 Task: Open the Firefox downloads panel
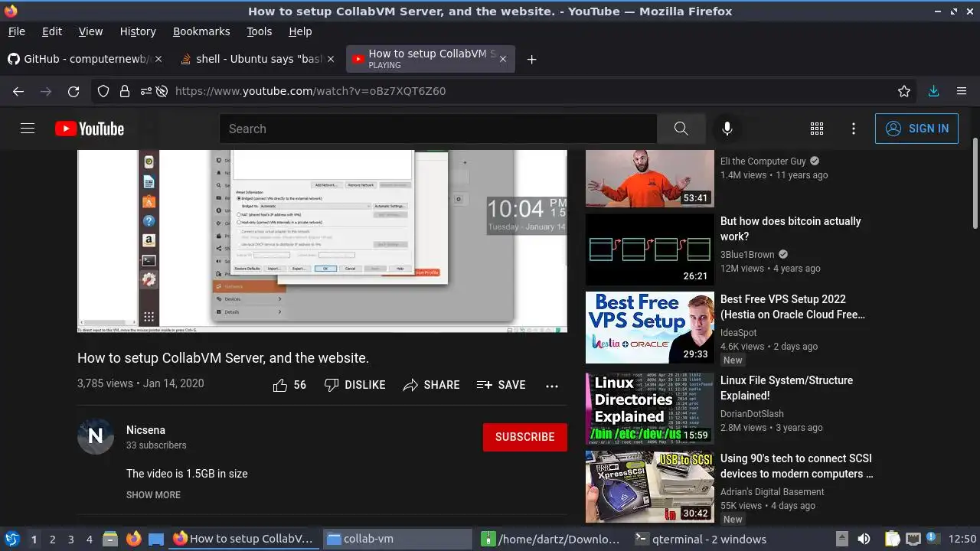tap(933, 91)
